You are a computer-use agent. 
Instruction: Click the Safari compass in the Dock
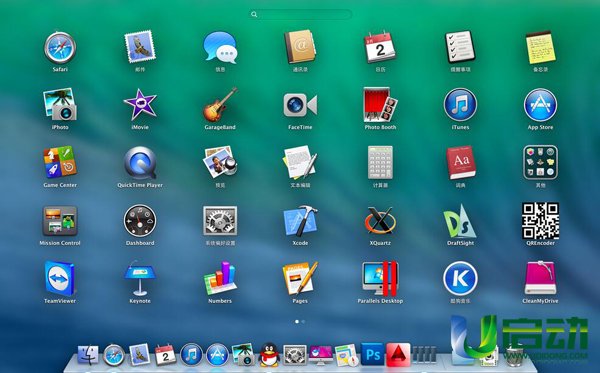click(x=114, y=355)
